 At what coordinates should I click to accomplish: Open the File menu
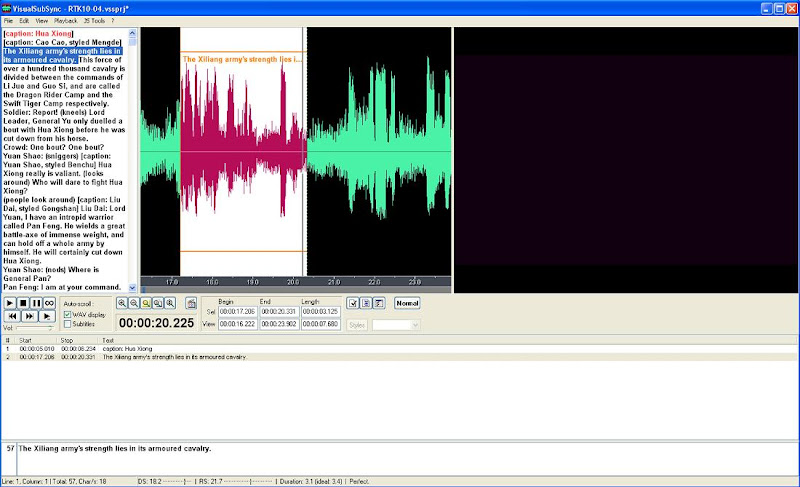click(9, 20)
